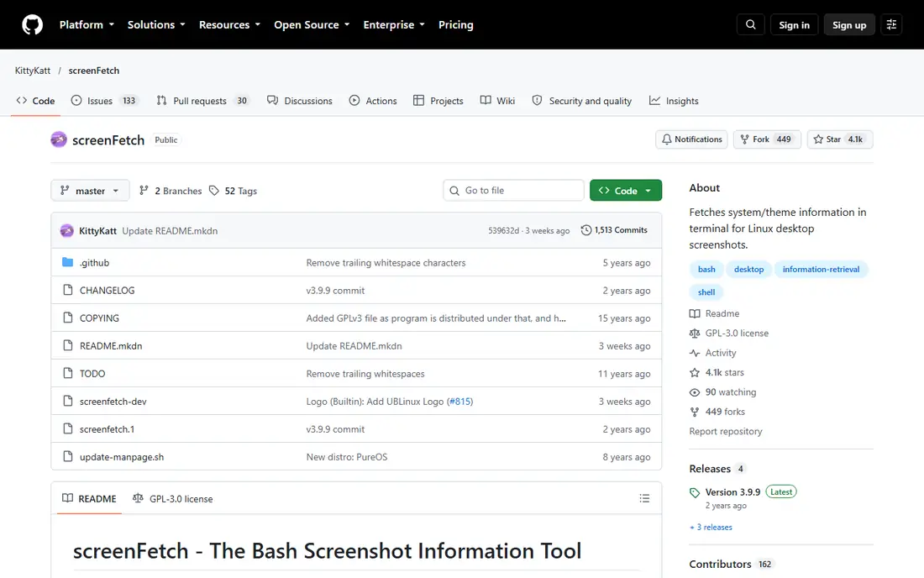Click the file icon next to CHANGELOG
The image size is (924, 578).
pos(68,290)
